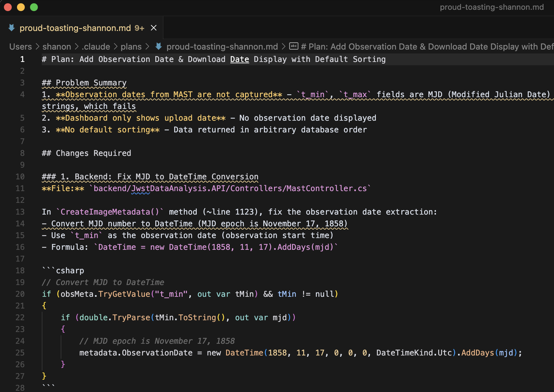Click 'strings, which fails' wrapped line text
The image size is (554, 392).
pyautogui.click(x=89, y=106)
